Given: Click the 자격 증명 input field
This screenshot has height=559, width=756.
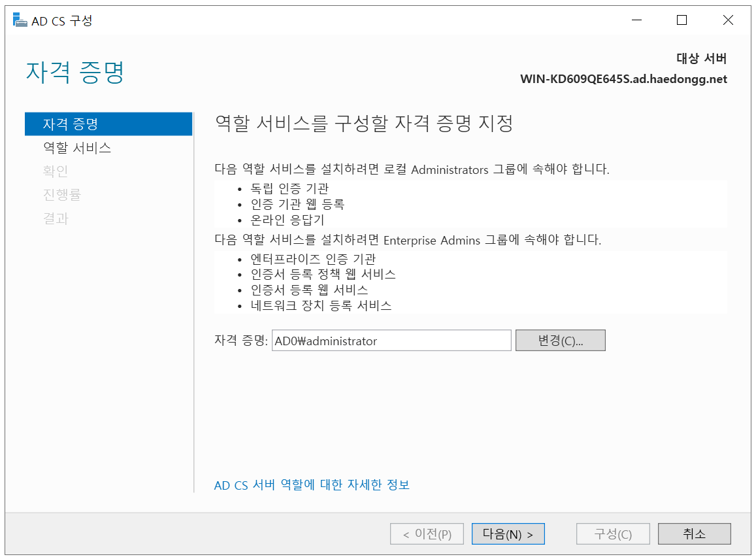Looking at the screenshot, I should (x=391, y=341).
